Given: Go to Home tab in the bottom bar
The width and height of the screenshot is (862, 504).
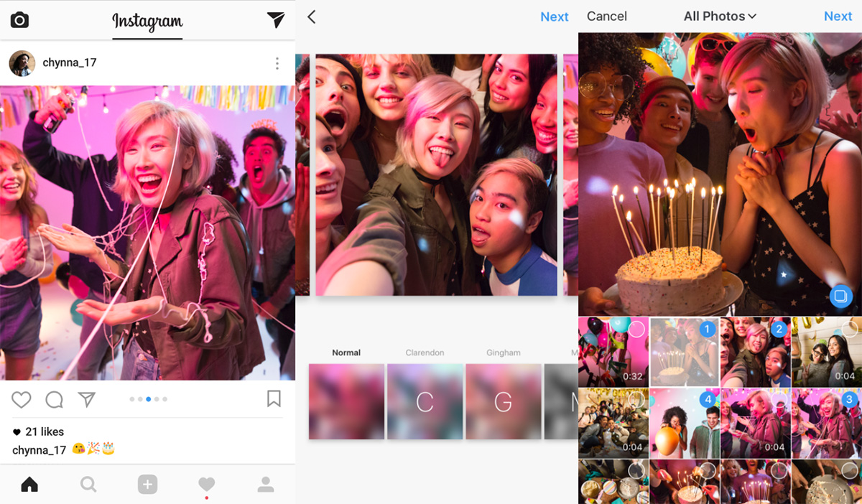Looking at the screenshot, I should pyautogui.click(x=29, y=485).
